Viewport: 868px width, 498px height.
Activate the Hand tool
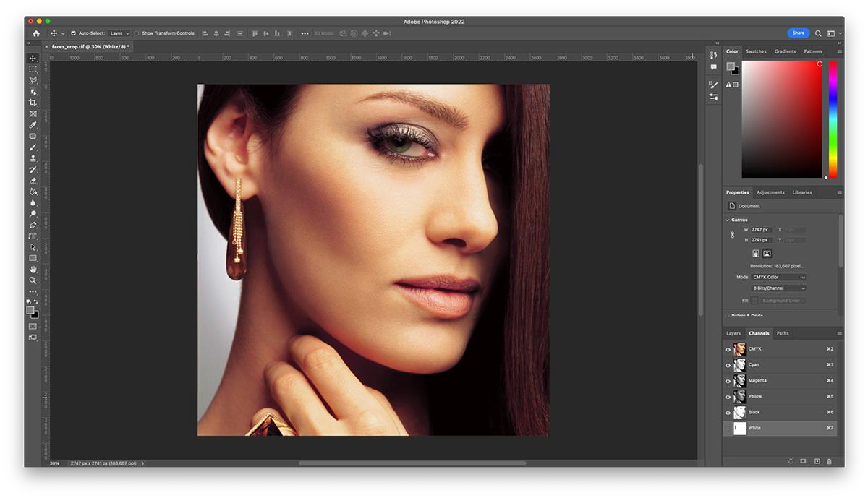tap(33, 269)
